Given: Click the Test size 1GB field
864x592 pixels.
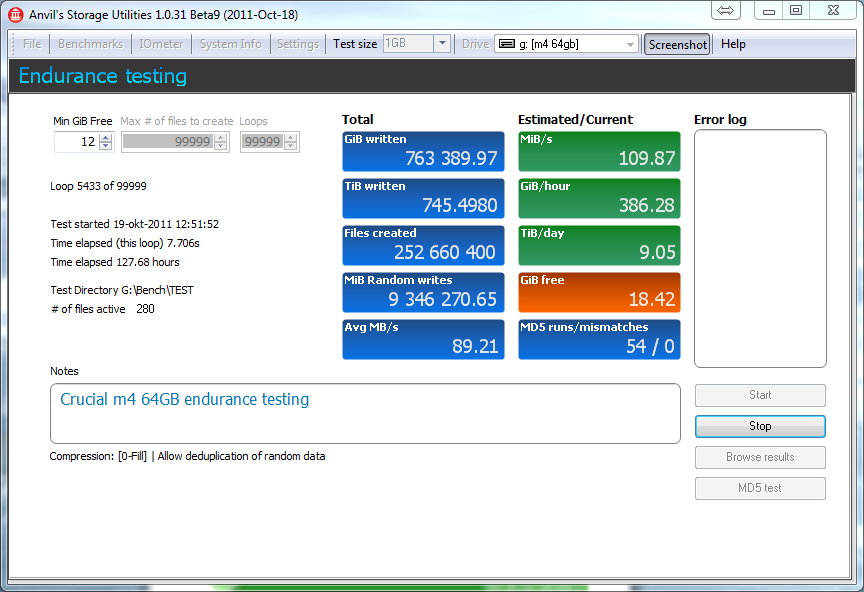Looking at the screenshot, I should pyautogui.click(x=408, y=44).
